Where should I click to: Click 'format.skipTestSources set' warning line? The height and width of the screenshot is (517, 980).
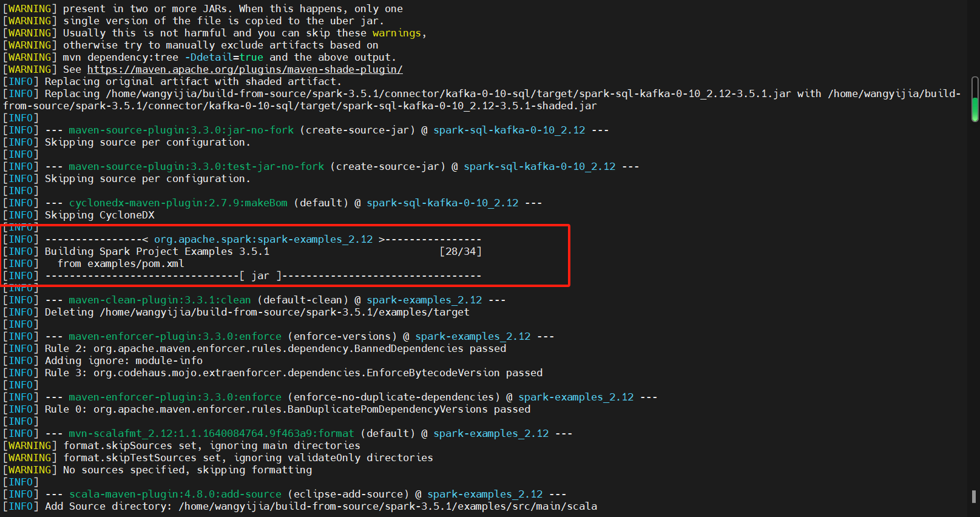click(248, 458)
